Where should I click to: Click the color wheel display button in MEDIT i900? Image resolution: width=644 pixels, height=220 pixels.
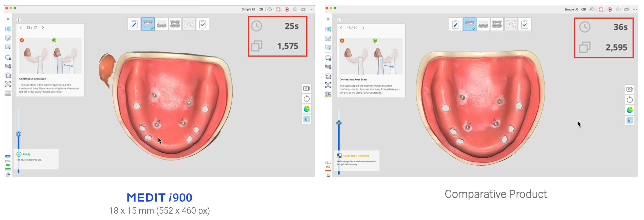pos(307,109)
